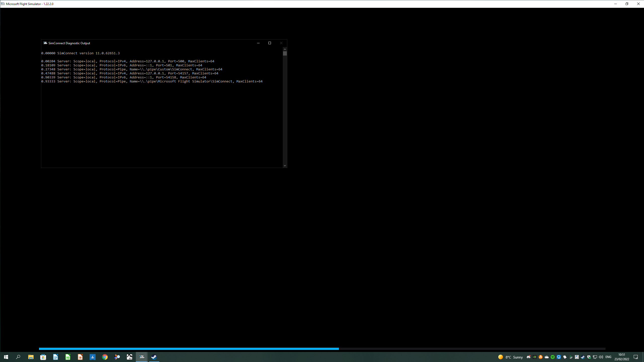The width and height of the screenshot is (644, 362).
Task: Open Steam from the taskbar
Action: click(154, 357)
